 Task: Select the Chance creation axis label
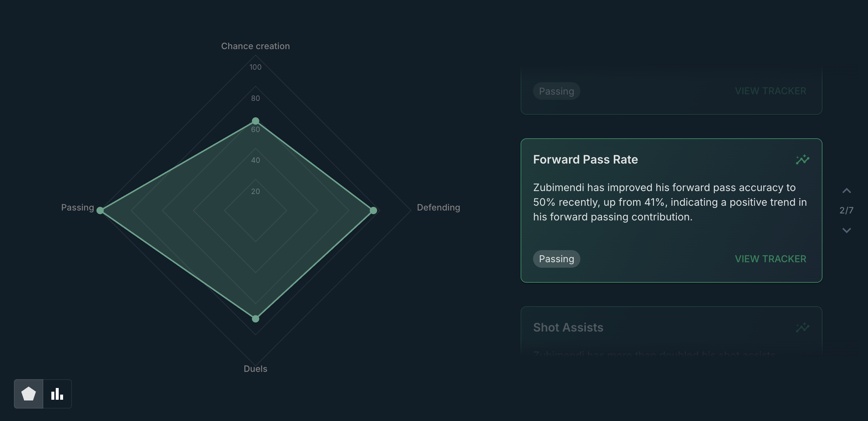(255, 46)
